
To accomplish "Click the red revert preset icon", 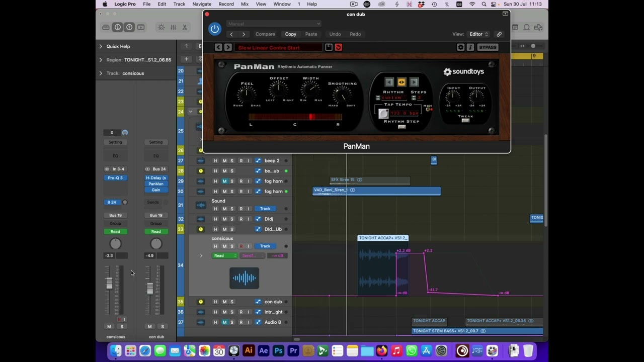I will (338, 47).
